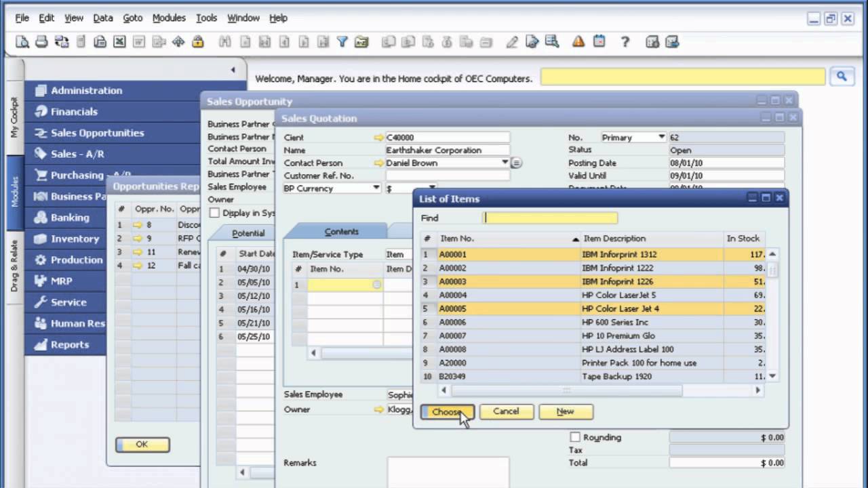Click the link arrow for opportunity number 12
The width and height of the screenshot is (868, 488).
tap(138, 266)
